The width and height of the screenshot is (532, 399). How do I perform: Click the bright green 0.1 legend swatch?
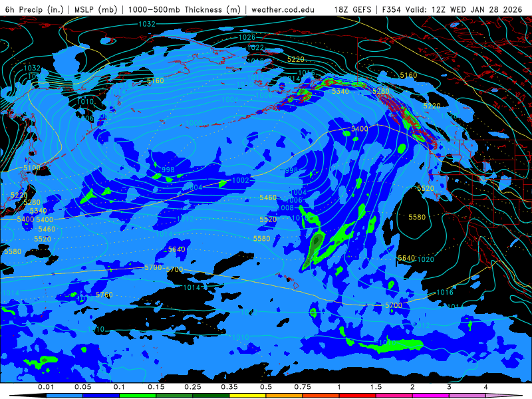coord(138,396)
